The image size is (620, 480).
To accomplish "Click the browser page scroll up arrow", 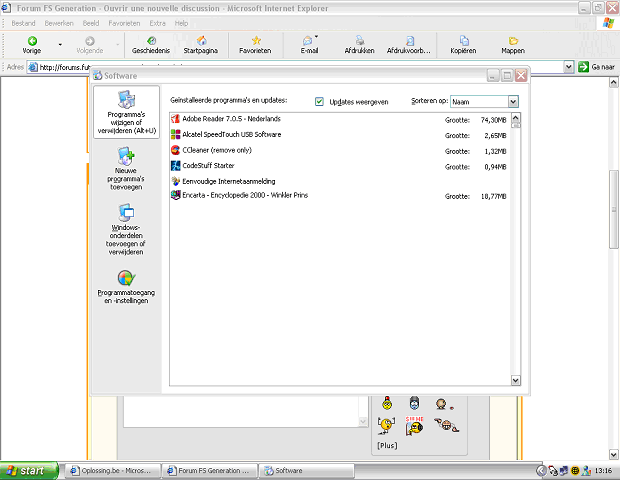I will tap(613, 82).
